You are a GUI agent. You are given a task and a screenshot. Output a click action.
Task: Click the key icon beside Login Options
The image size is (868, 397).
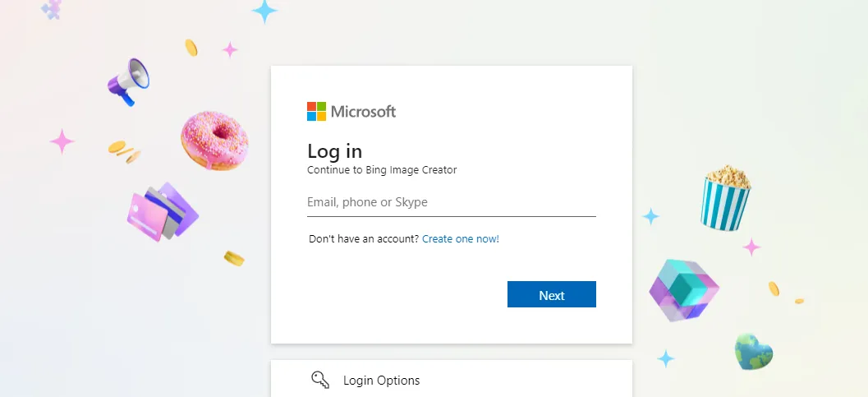320,380
